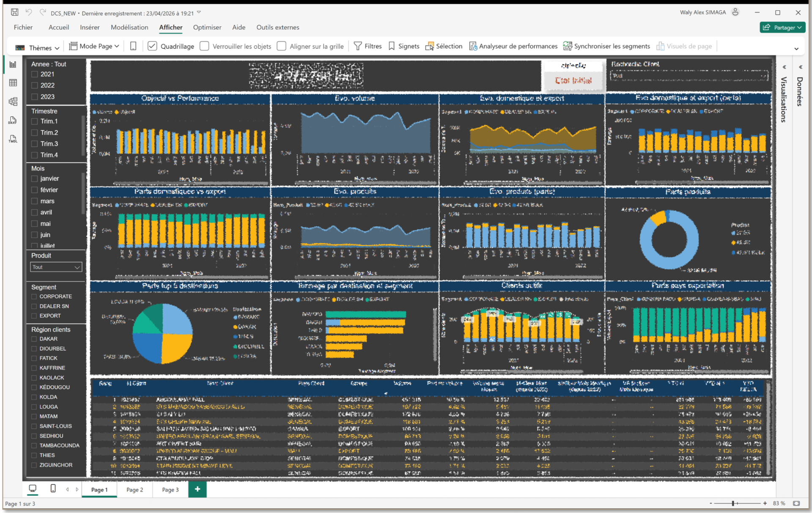Viewport: 812px width, 513px height.
Task: Enable Verrouiller les objets checkbox
Action: tap(204, 46)
